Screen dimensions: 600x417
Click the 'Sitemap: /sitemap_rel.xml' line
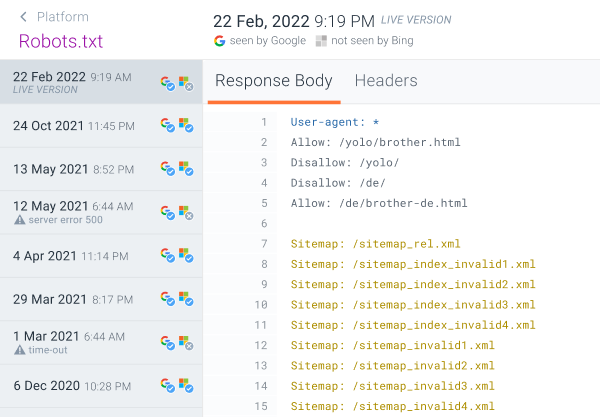click(x=375, y=244)
